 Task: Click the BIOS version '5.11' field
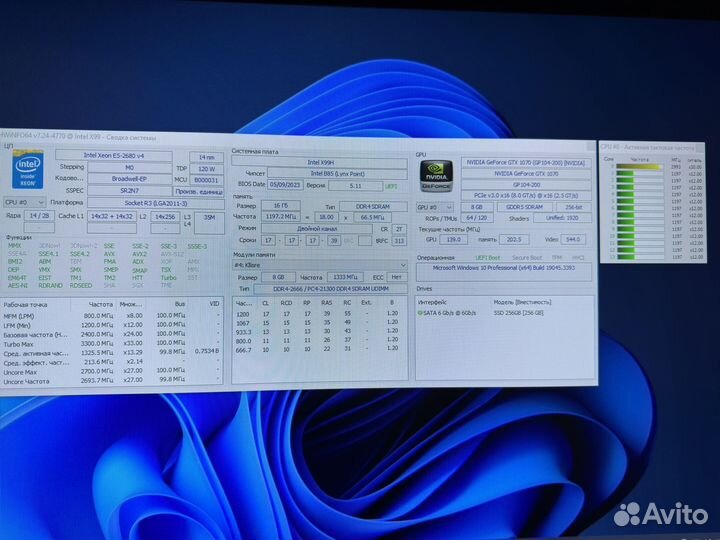355,186
